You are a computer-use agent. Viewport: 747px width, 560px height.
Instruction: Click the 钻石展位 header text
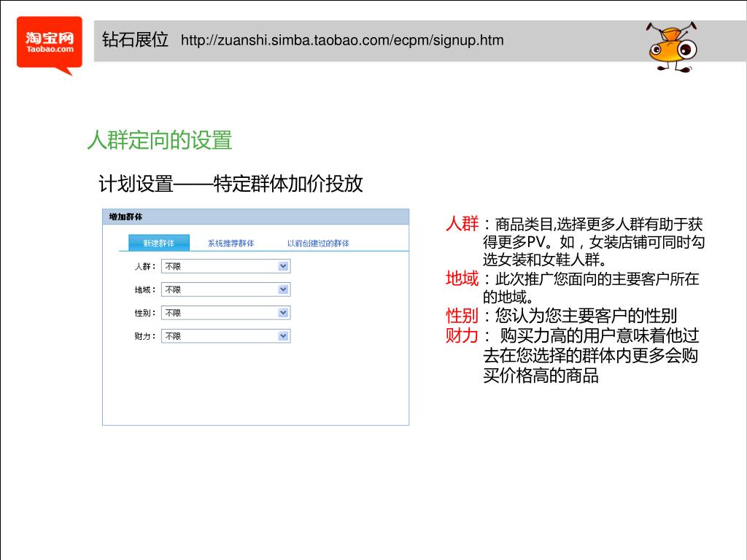point(135,39)
